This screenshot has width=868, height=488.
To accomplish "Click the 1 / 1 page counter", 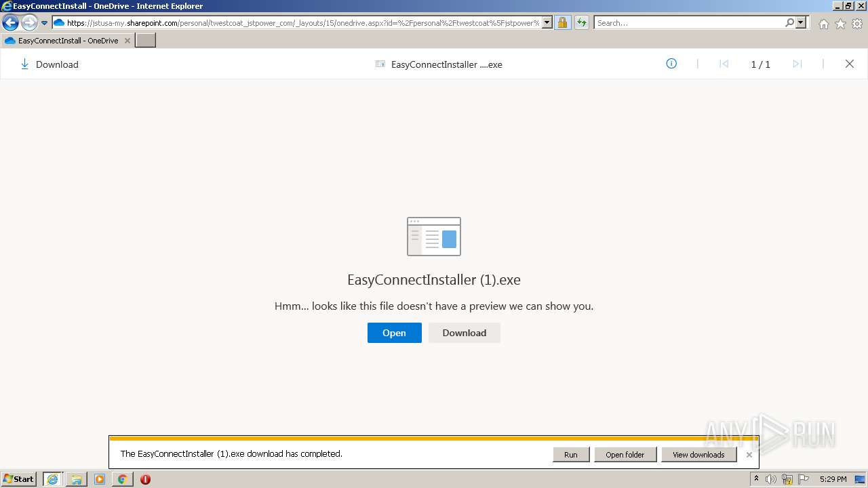I will click(760, 64).
